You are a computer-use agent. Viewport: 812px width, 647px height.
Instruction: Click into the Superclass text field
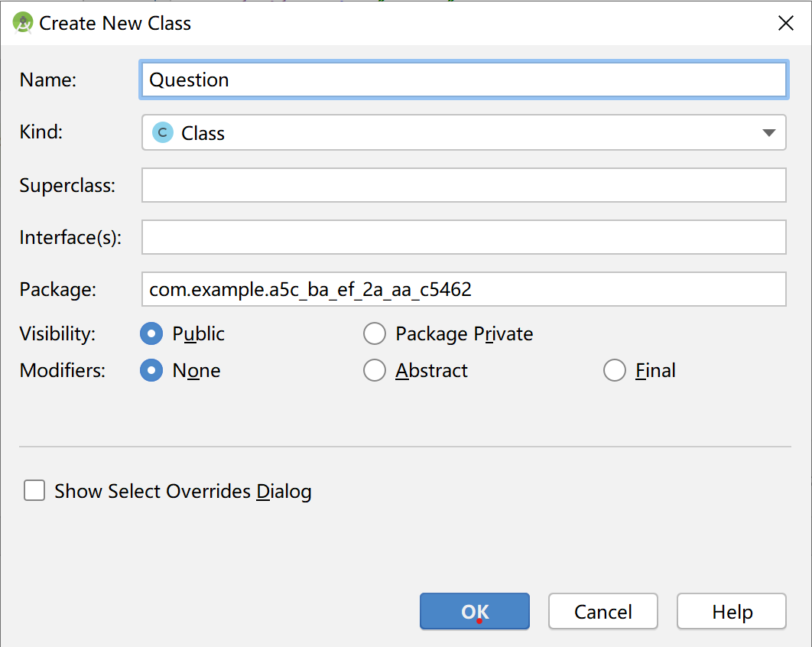pos(463,185)
